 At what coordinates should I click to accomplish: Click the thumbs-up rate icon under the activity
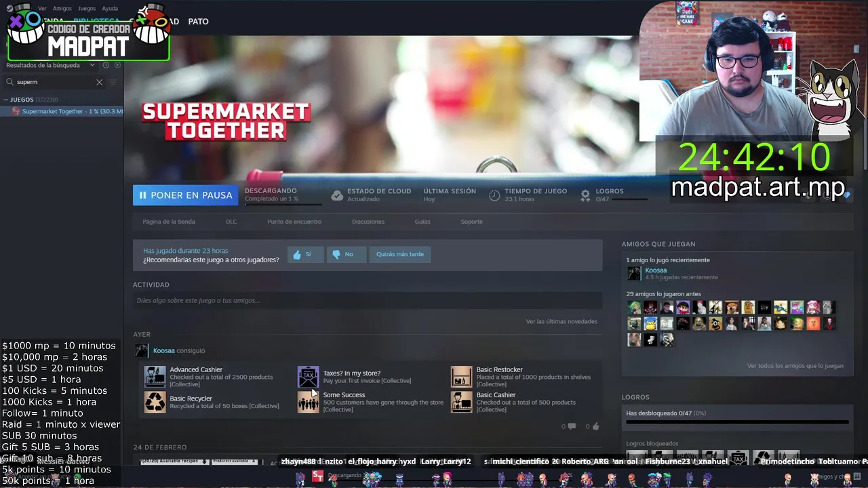tap(595, 426)
